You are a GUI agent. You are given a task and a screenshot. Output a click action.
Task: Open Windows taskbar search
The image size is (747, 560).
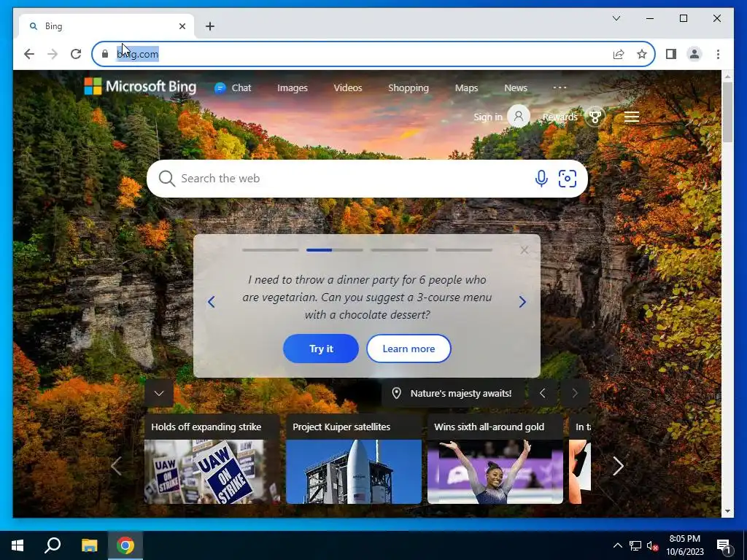coord(53,545)
